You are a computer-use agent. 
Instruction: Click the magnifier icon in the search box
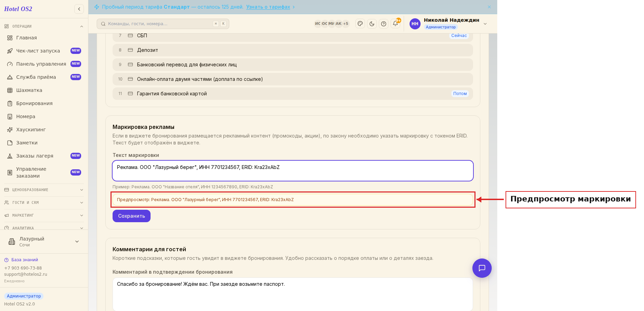(x=103, y=24)
